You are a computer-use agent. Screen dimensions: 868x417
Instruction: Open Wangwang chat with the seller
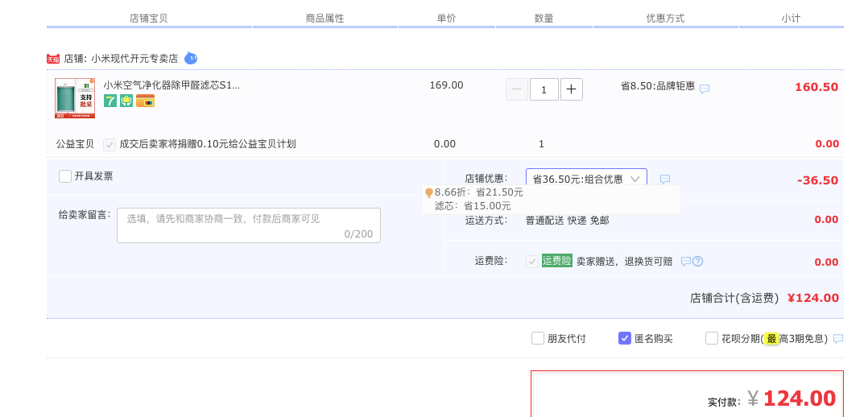coord(190,58)
